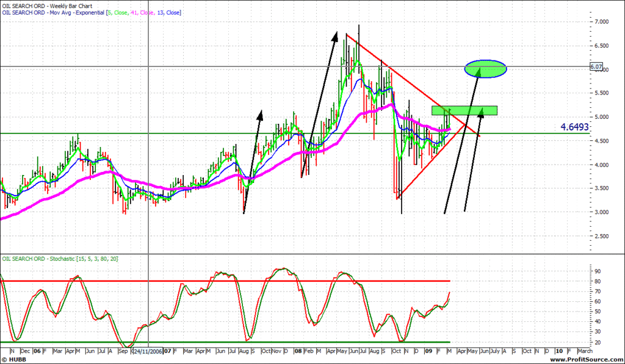
Task: Click the magenta '41, Close' moving average label
Action: pos(142,13)
